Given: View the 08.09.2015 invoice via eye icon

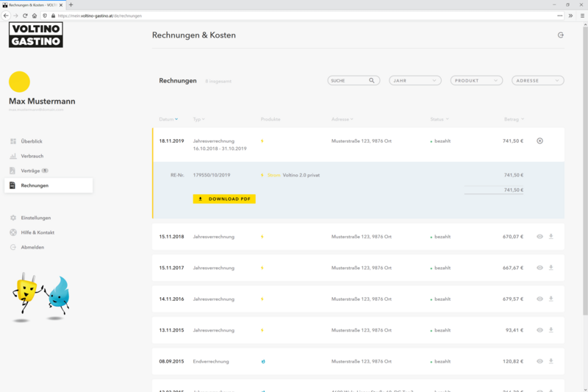Looking at the screenshot, I should [x=539, y=361].
